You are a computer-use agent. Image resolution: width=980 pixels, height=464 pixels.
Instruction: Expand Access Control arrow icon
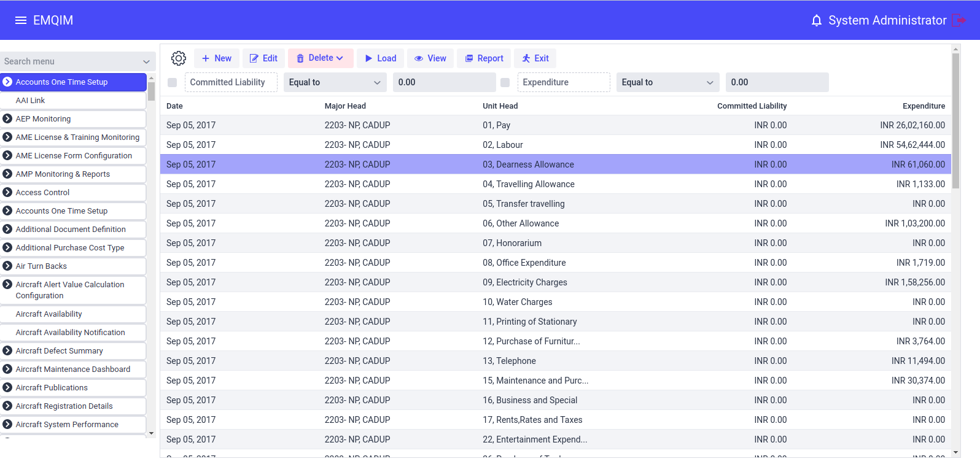point(7,192)
